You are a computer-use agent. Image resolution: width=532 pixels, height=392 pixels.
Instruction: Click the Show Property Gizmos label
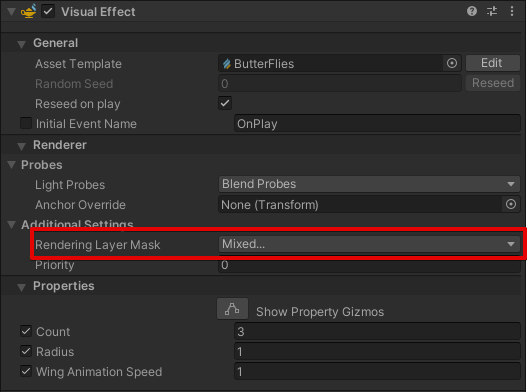coord(320,312)
